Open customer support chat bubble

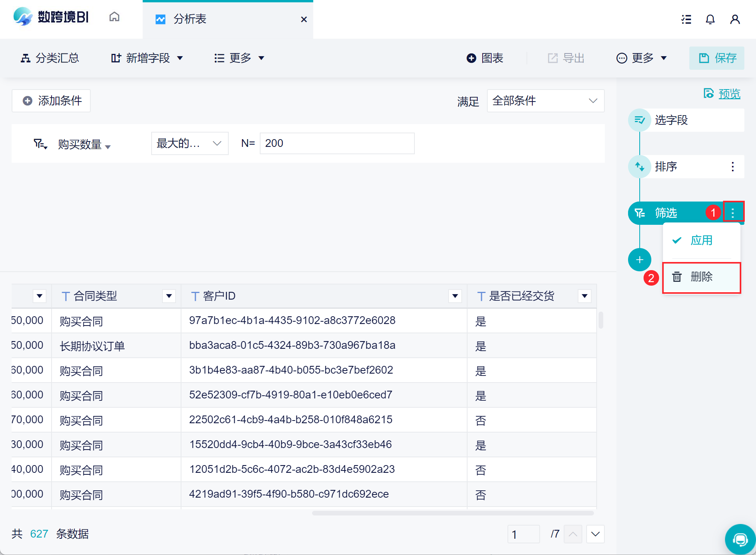(x=740, y=539)
